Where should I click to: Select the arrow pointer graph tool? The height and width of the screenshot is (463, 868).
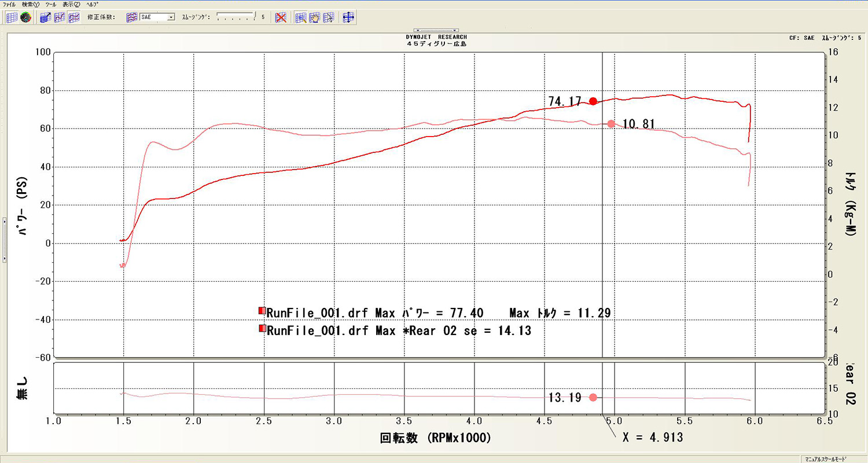click(x=328, y=17)
